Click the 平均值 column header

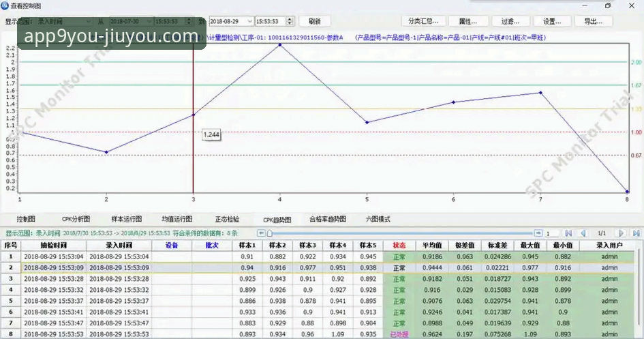[x=432, y=246]
